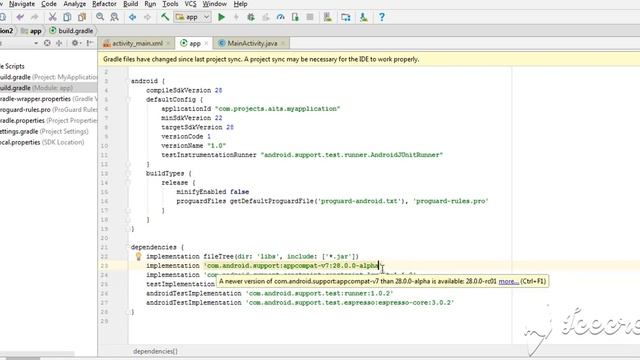The width and height of the screenshot is (640, 360).
Task: Open the Analyze menu
Action: pyautogui.click(x=75, y=4)
